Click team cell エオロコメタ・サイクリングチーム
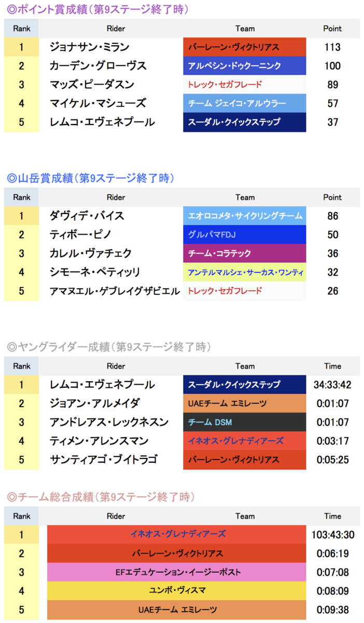 [245, 216]
